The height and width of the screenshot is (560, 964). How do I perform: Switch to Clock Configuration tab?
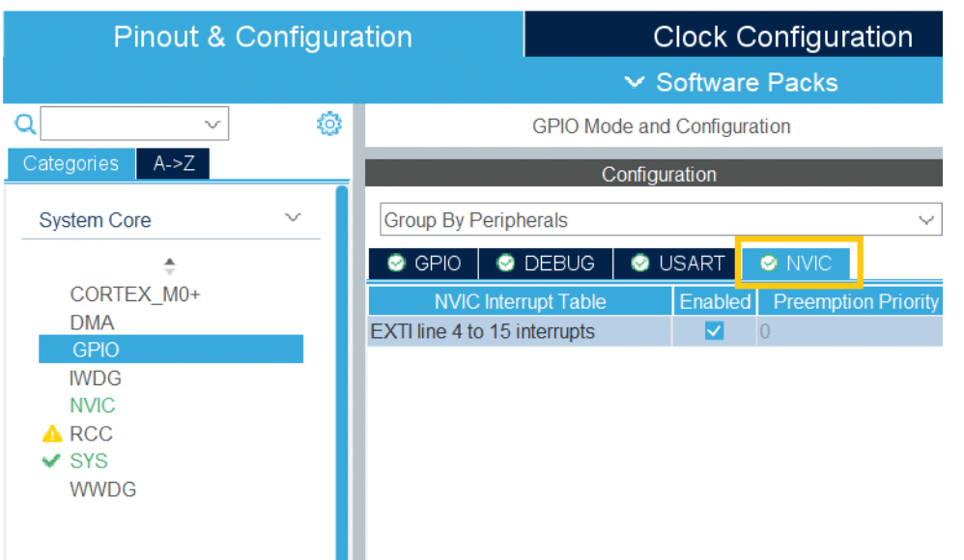tap(781, 38)
